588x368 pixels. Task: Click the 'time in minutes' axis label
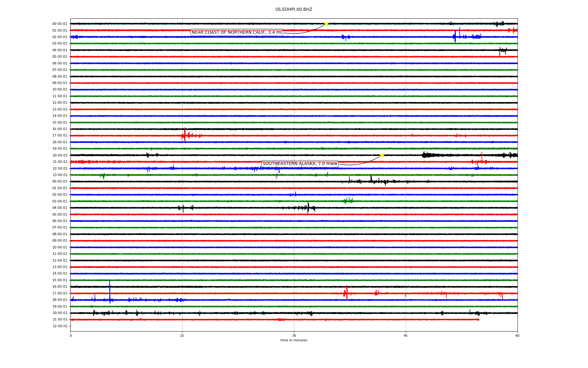[x=294, y=340]
